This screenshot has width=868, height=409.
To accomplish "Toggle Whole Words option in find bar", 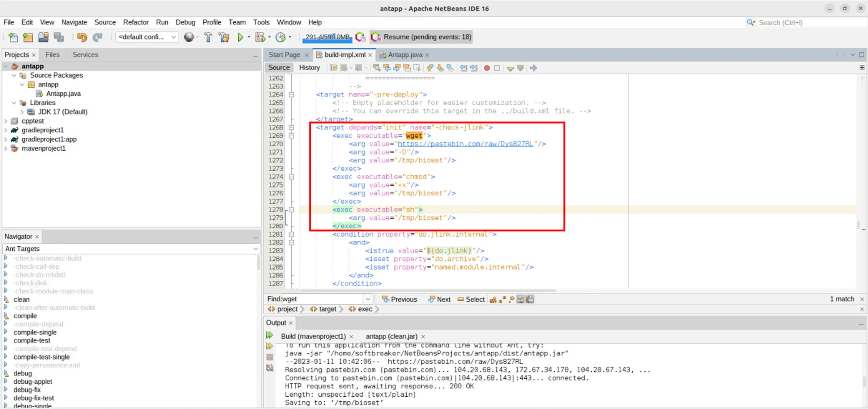I will click(x=502, y=300).
